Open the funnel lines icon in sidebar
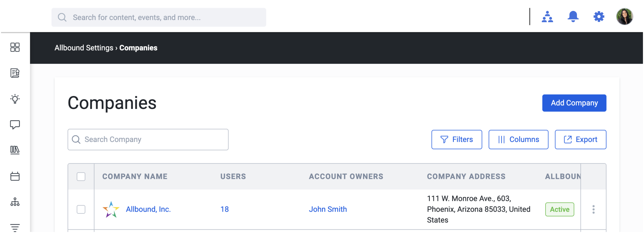The image size is (644, 233). [15, 228]
